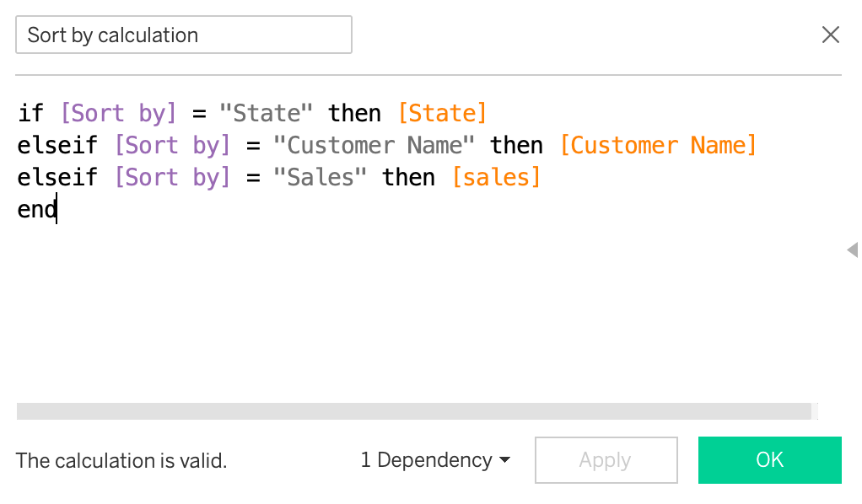
Task: Click the 'if' keyword starting the formula
Action: 30,113
